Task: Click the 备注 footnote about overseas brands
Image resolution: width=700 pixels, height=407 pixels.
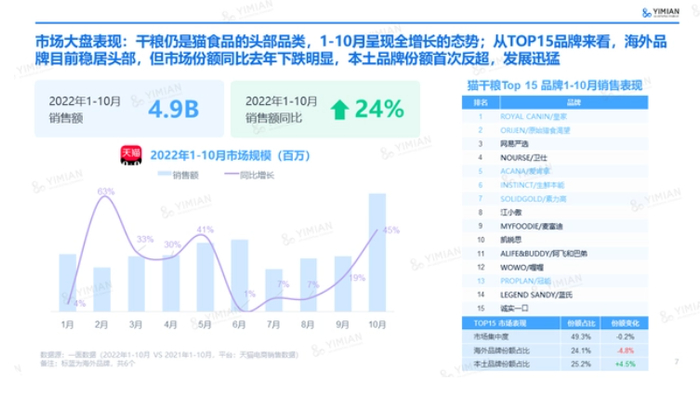Action: click(x=88, y=363)
